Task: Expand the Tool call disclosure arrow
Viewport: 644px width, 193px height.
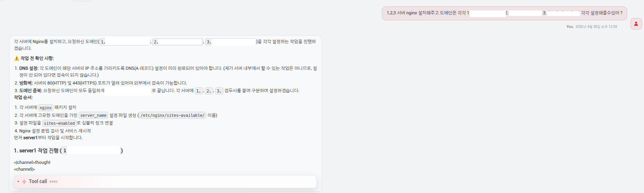Action: coord(18,181)
